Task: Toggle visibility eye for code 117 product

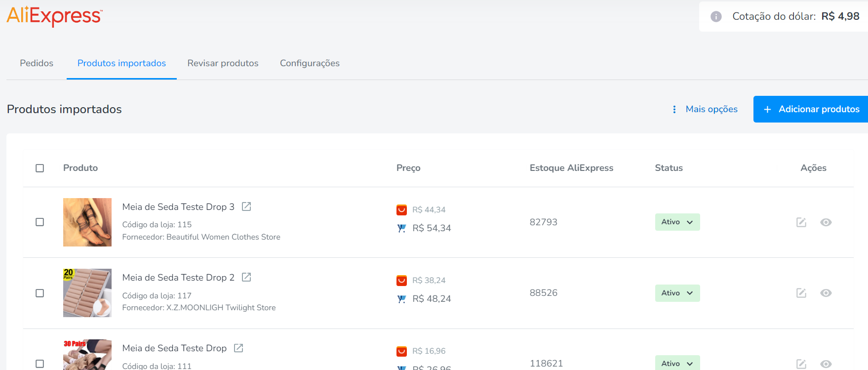Action: click(x=826, y=293)
